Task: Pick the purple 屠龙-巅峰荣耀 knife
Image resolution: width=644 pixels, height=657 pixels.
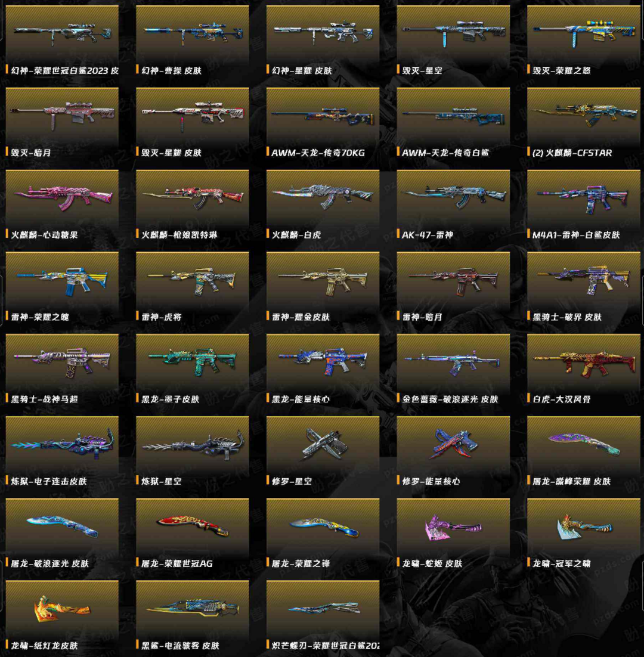Action: tap(583, 451)
